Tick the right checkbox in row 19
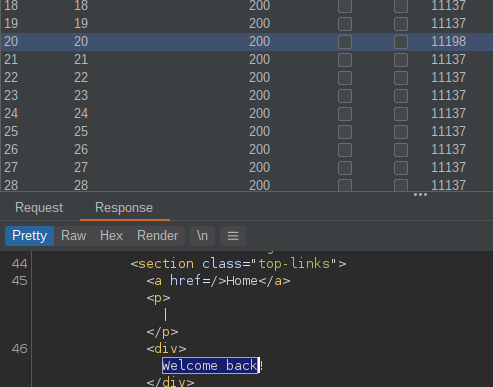Screen dimensions: 493x387 401,24
